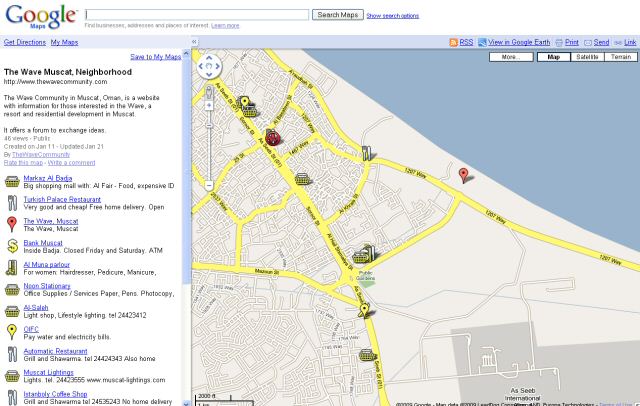Click the Send link
Screen dimensions: 640x406
[601, 42]
